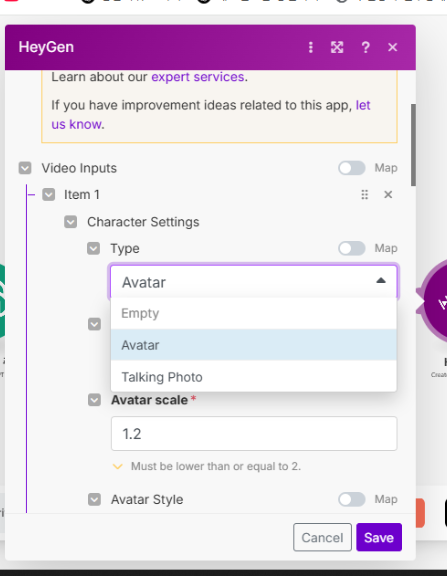Collapse Item 1
Screen dimensions: 447x576
click(x=48, y=195)
